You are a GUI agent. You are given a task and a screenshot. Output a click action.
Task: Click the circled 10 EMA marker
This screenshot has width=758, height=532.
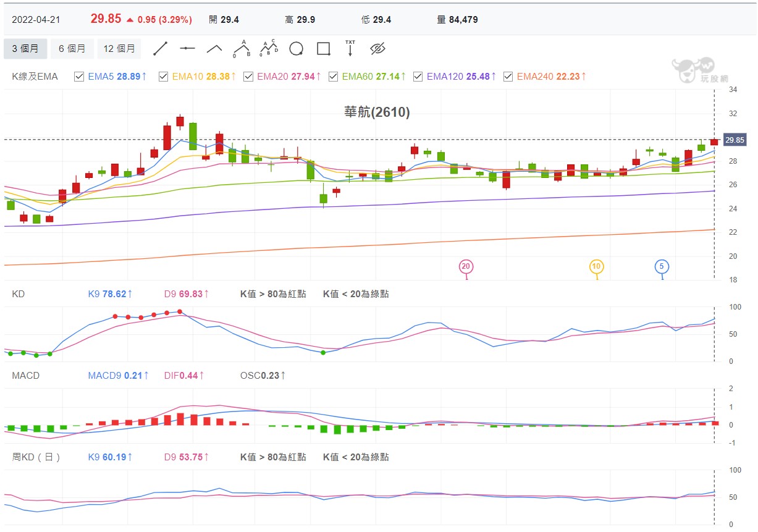[x=596, y=267]
